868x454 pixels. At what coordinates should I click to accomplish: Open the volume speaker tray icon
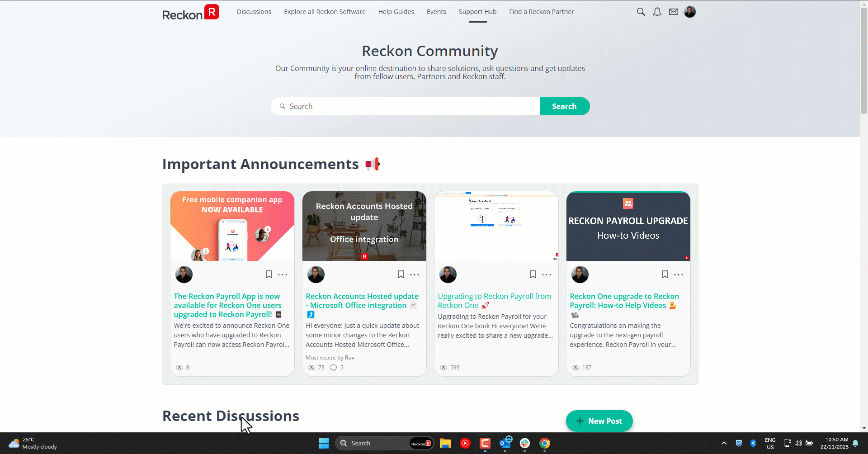pyautogui.click(x=798, y=443)
